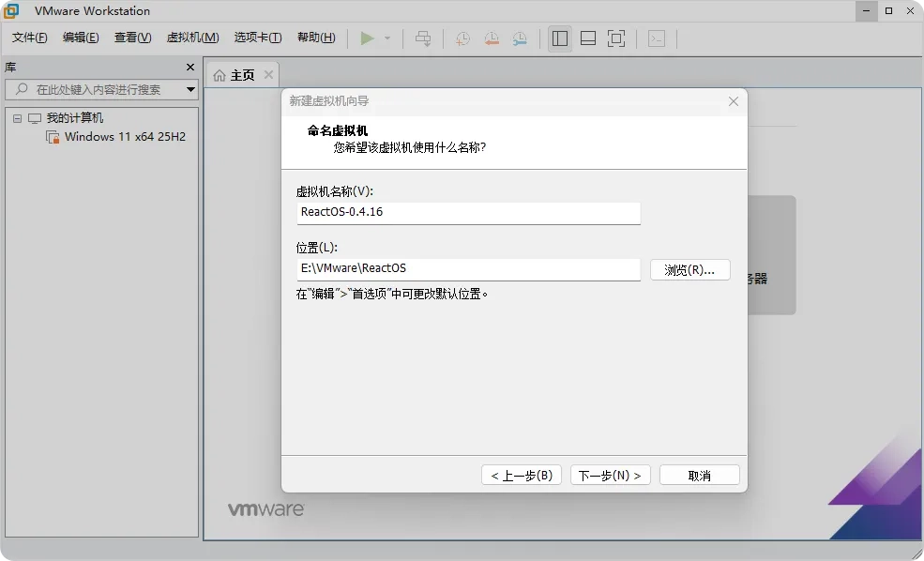
Task: Open the 编辑(E) menu
Action: (81, 38)
